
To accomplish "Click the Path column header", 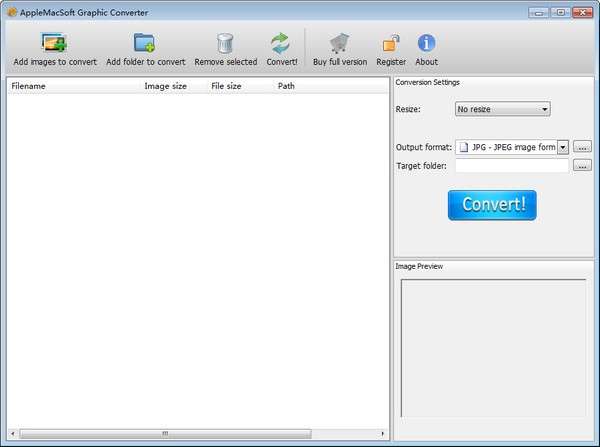I will 286,86.
